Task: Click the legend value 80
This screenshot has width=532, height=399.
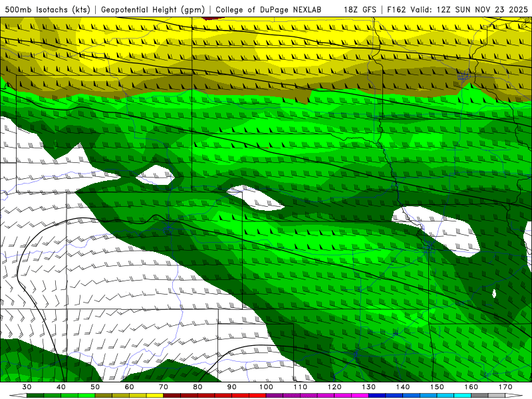Action: click(x=198, y=387)
